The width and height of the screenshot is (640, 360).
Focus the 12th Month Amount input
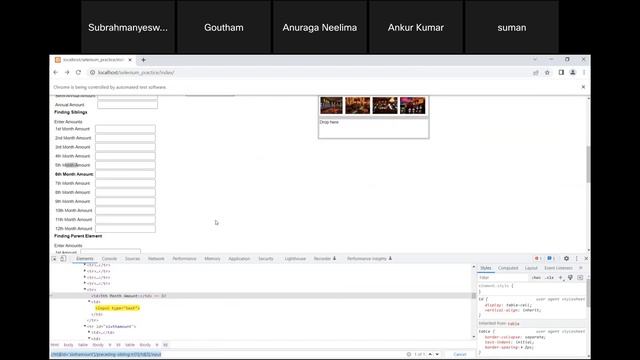pos(125,229)
